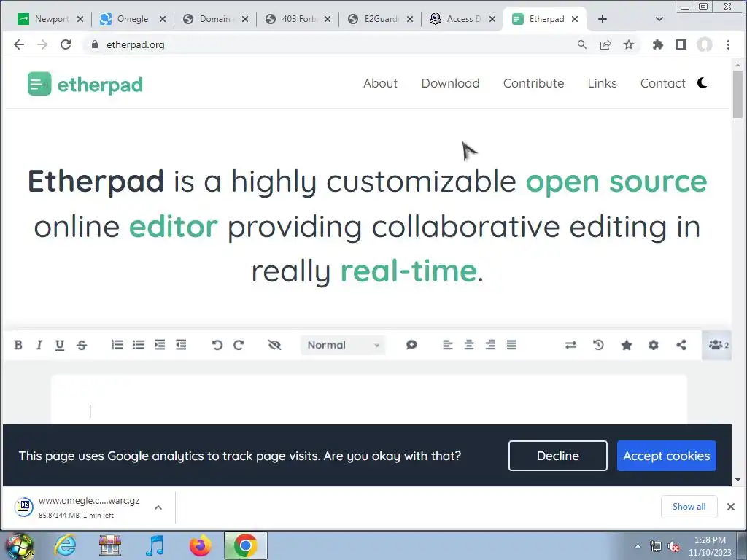Image resolution: width=747 pixels, height=560 pixels.
Task: Expand the tab search dropdown arrow
Action: 659,19
